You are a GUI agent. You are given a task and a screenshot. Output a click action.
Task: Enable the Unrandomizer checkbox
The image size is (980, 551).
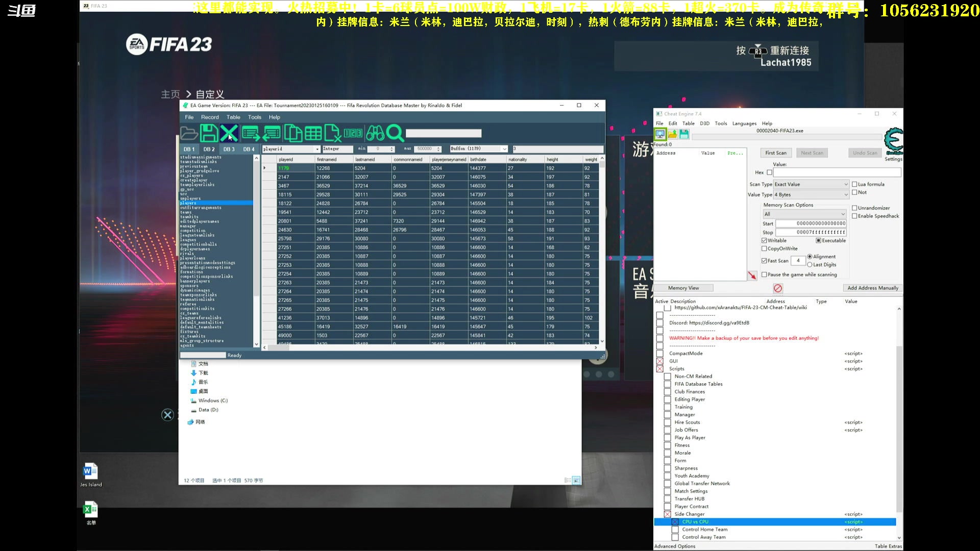854,208
